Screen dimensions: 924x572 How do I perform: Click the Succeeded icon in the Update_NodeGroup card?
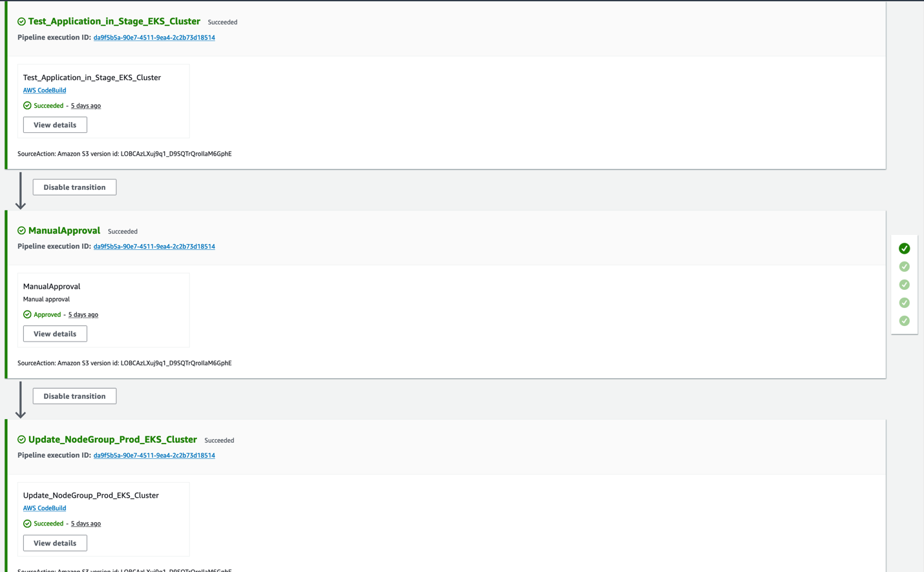click(26, 523)
